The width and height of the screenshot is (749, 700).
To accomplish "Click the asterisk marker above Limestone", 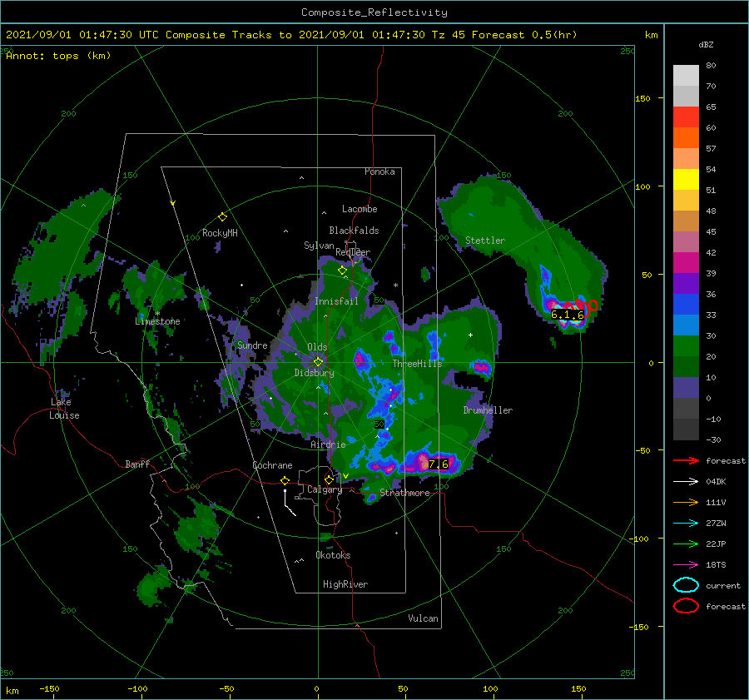I will (157, 314).
